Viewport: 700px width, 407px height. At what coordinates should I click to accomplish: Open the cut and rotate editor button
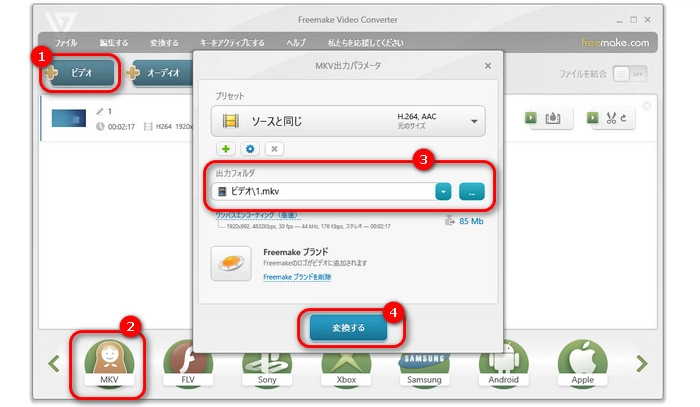[611, 118]
